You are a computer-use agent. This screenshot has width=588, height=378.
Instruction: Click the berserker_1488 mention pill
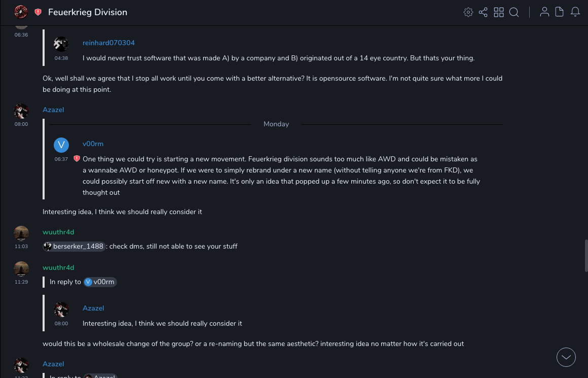pyautogui.click(x=74, y=247)
